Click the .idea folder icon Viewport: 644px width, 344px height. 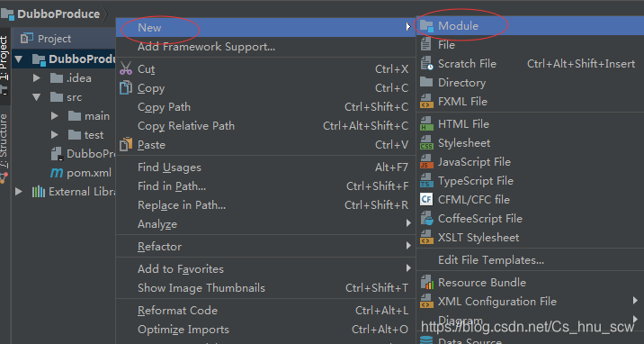(57, 78)
